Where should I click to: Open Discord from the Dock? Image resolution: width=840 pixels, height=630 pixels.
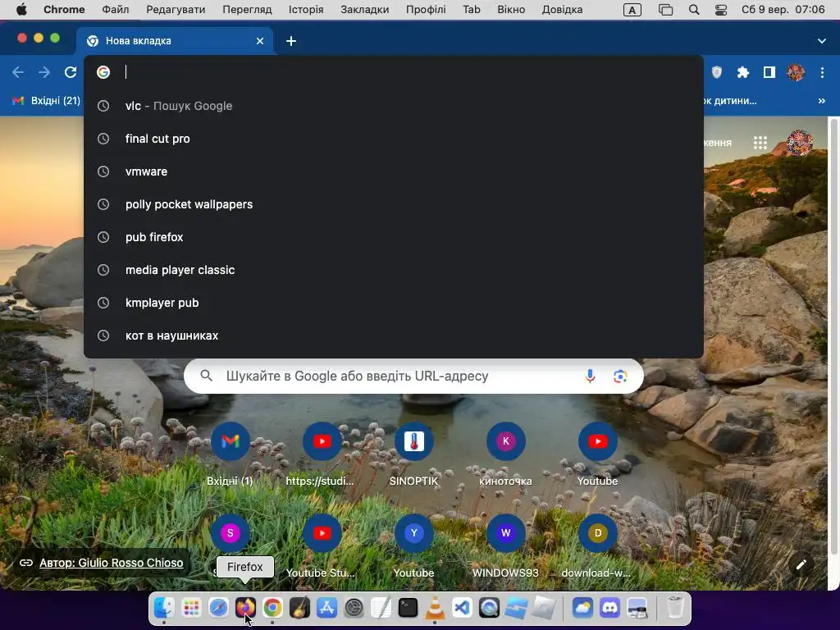click(609, 608)
